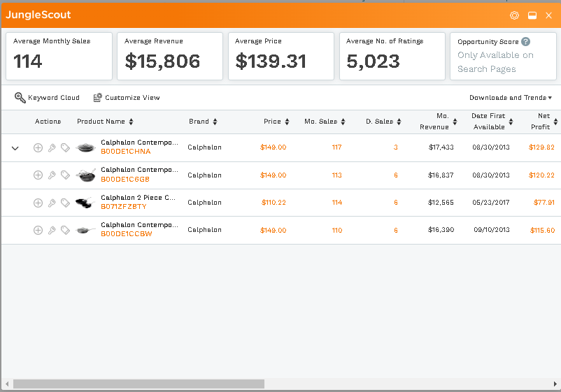Click pin icon for B071ZFZBTY row
Image resolution: width=561 pixels, height=392 pixels.
tap(52, 203)
